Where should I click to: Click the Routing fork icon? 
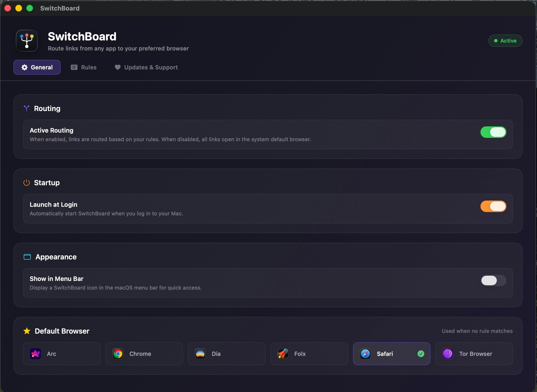(x=26, y=108)
